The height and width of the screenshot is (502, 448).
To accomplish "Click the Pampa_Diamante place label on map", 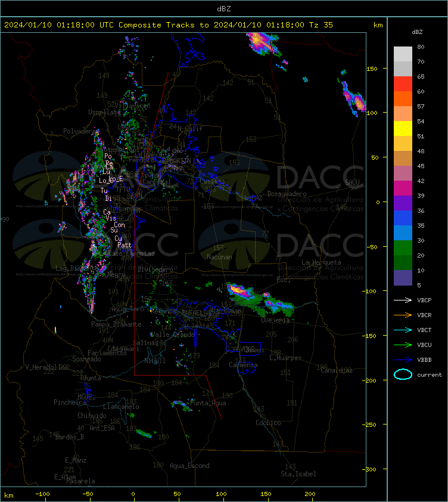I will point(116,324).
